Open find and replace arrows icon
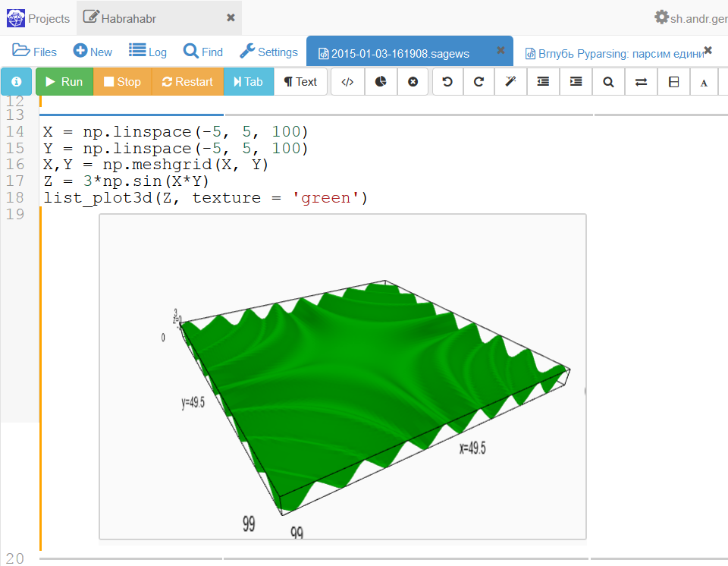This screenshot has height=566, width=728. coord(642,82)
